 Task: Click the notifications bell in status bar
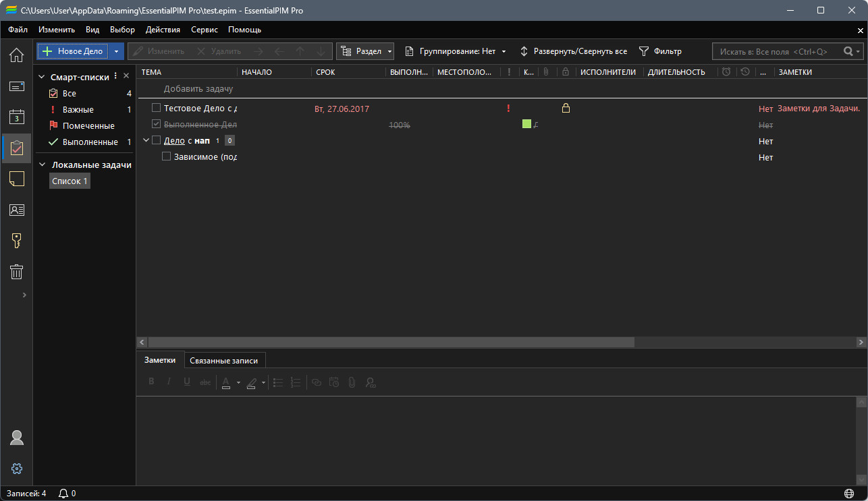pyautogui.click(x=63, y=494)
